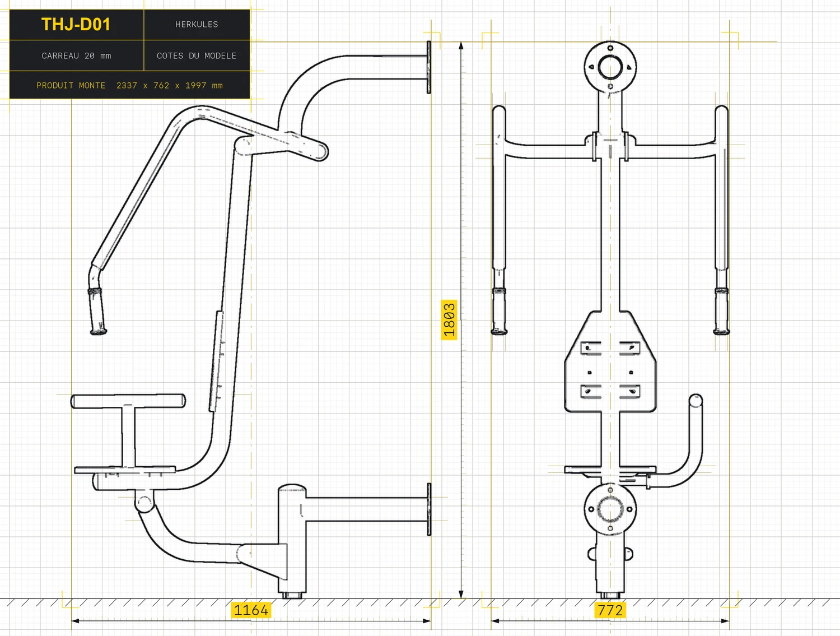
Task: Click the THJ-D01 model code
Action: click(76, 25)
